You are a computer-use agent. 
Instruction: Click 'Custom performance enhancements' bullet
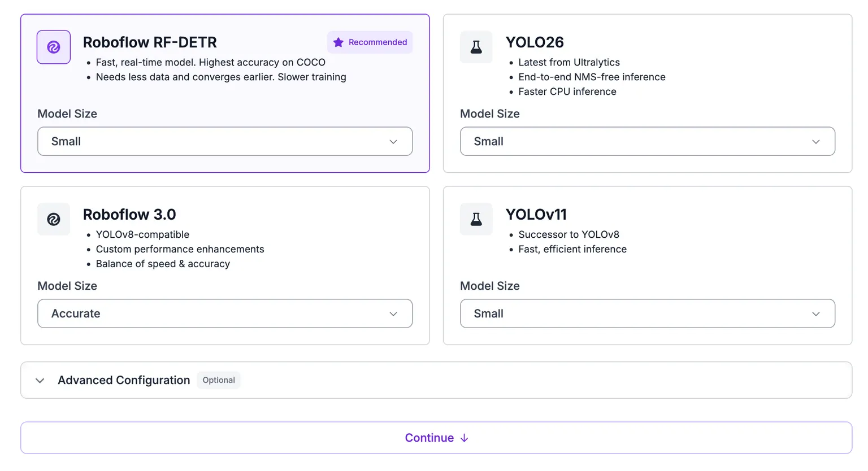pos(180,249)
